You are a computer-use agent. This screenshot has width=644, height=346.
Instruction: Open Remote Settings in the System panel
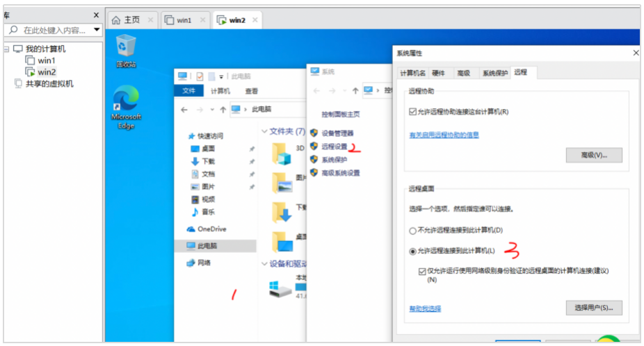pos(334,147)
